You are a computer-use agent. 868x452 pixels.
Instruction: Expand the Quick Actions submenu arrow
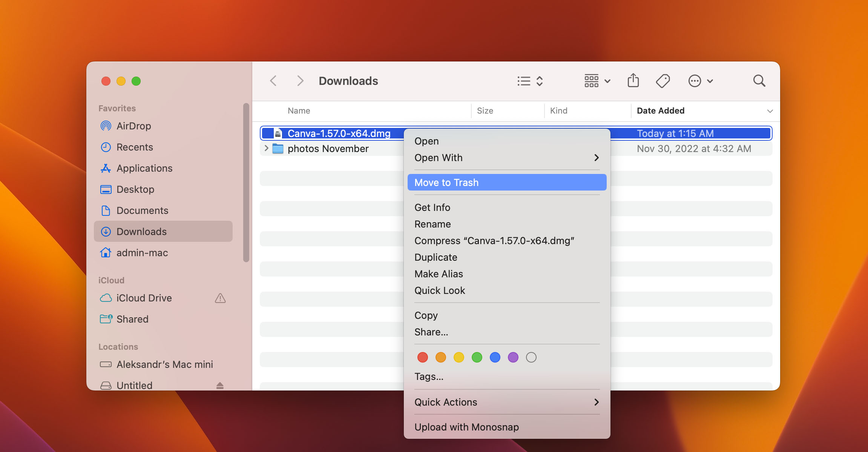(598, 402)
